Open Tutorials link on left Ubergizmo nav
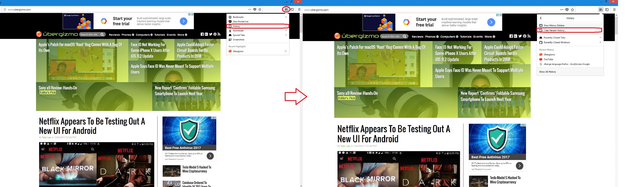The height and width of the screenshot is (187, 644). 159,35
